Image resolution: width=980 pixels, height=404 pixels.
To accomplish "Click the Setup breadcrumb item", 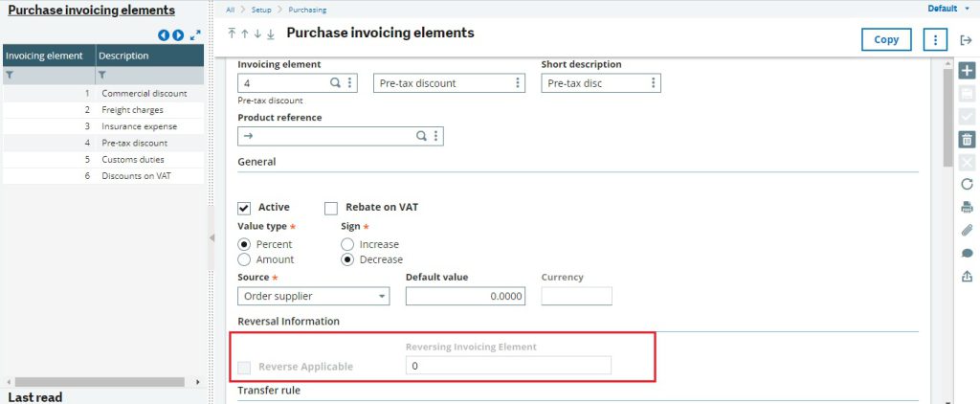I will [x=262, y=10].
